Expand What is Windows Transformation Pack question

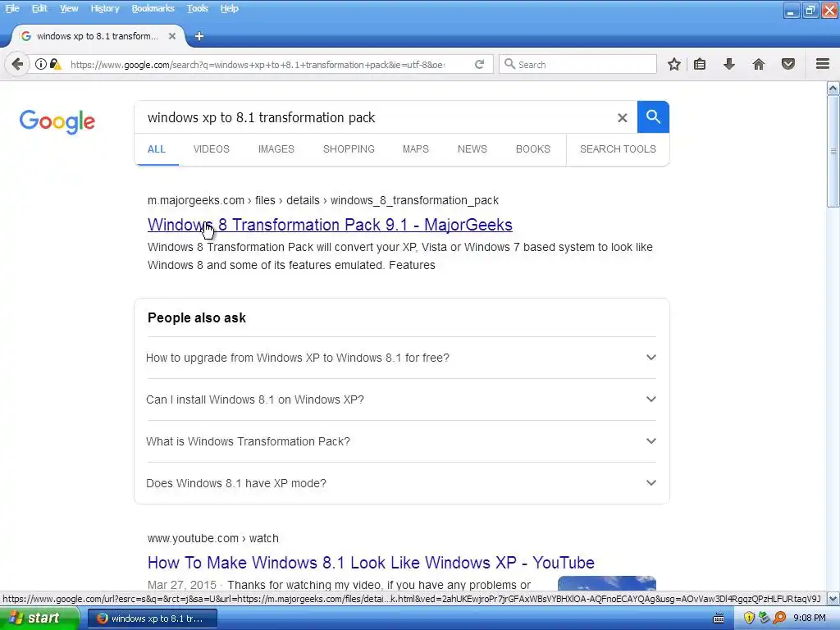point(401,441)
